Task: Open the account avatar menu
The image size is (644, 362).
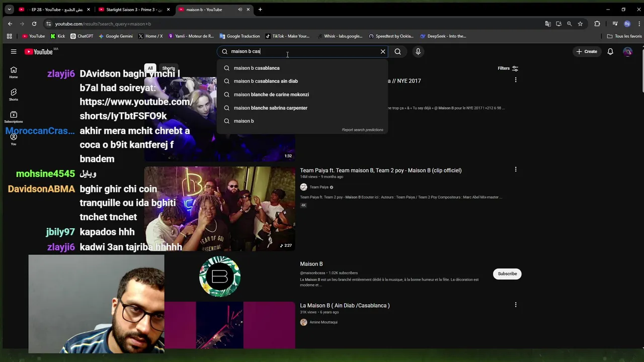Action: tap(627, 51)
